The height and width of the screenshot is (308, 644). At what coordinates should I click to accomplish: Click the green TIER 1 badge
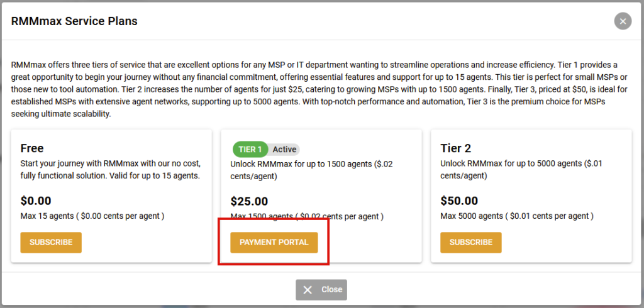250,150
